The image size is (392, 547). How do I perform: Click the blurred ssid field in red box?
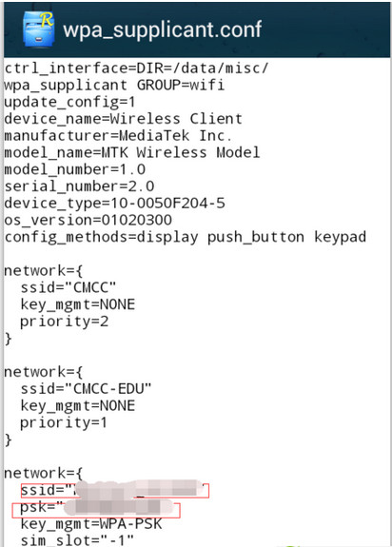coord(115,491)
